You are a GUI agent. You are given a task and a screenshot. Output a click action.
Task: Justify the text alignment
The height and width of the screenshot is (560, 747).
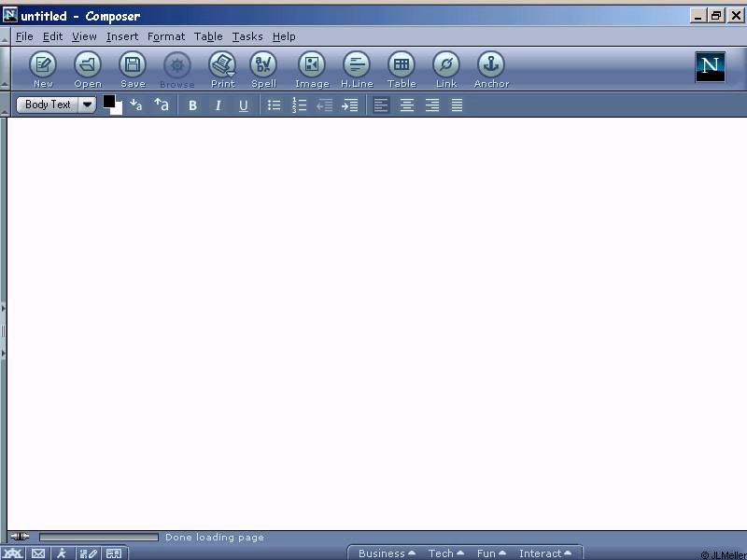(x=457, y=105)
